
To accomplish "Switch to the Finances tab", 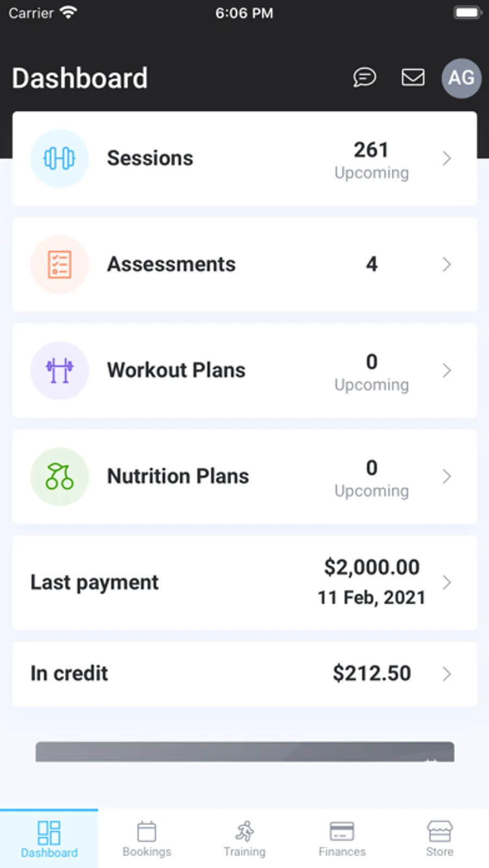I will click(x=342, y=839).
